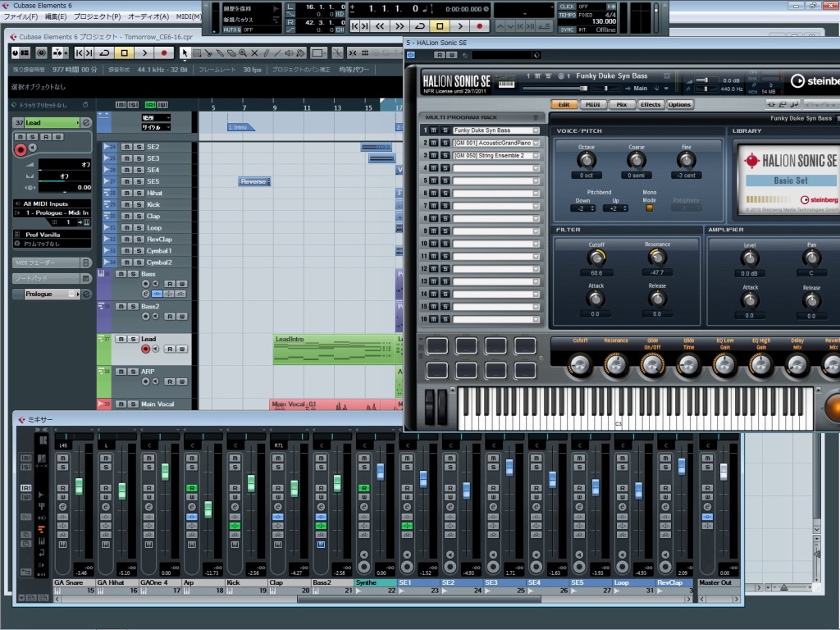Open the ファイル(F) menu
840x630 pixels.
click(x=21, y=16)
